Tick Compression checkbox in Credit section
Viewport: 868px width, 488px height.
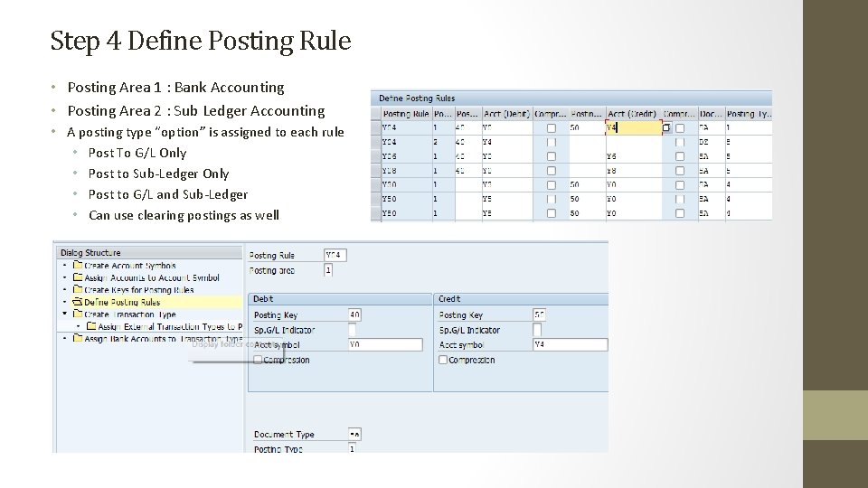(443, 360)
